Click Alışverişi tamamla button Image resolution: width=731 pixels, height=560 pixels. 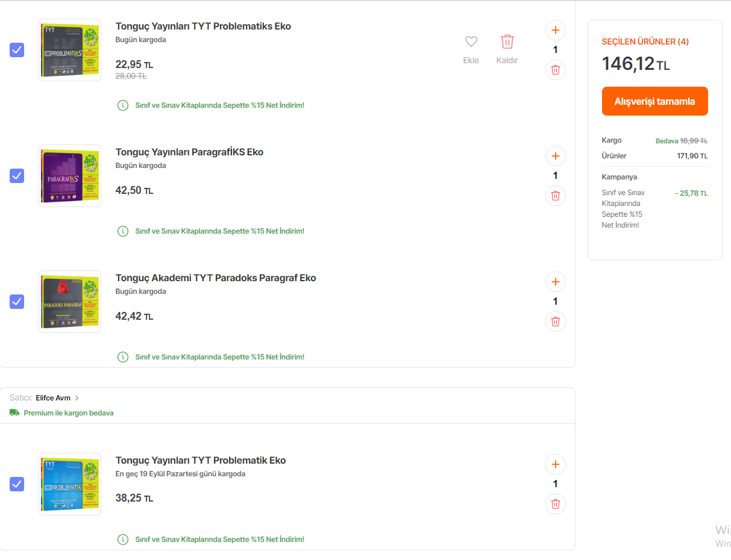click(654, 101)
